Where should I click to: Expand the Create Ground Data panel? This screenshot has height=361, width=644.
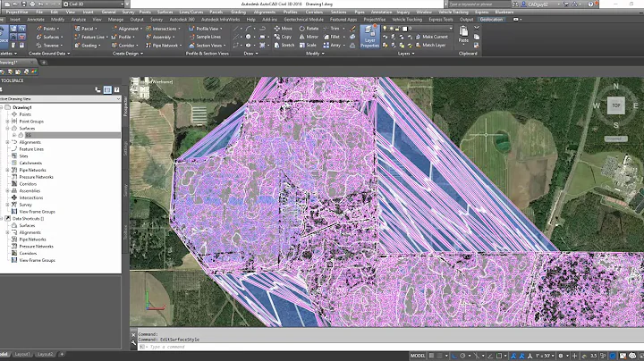click(49, 54)
